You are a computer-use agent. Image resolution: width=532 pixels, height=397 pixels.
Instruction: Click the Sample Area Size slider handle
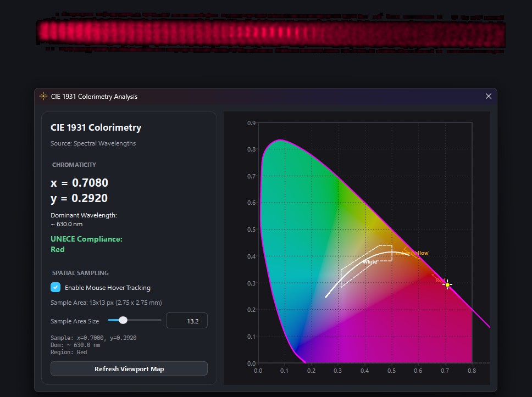click(123, 320)
